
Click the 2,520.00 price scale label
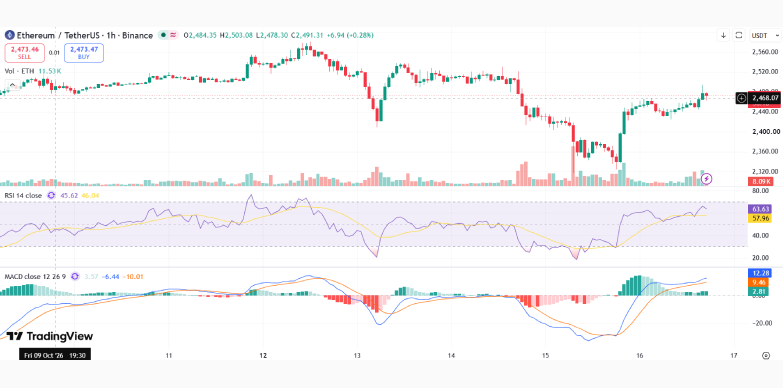(766, 72)
